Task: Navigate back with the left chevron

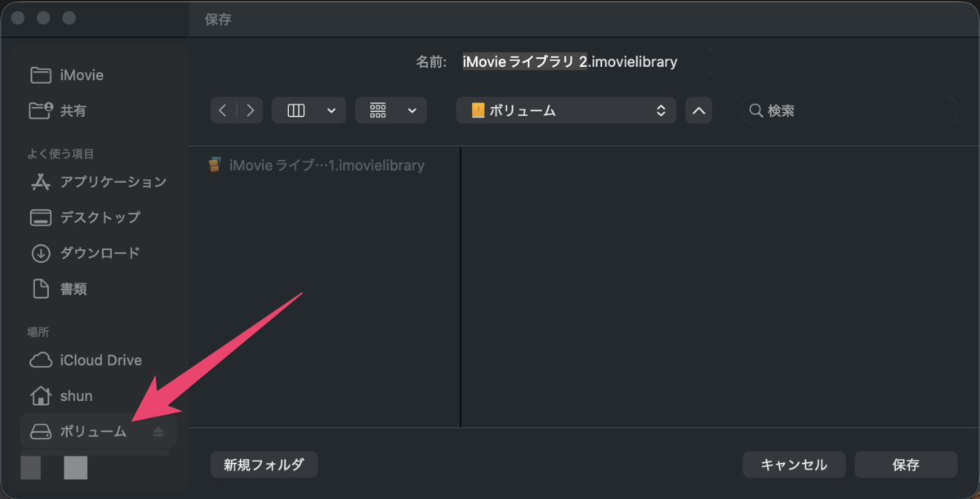Action: [223, 110]
